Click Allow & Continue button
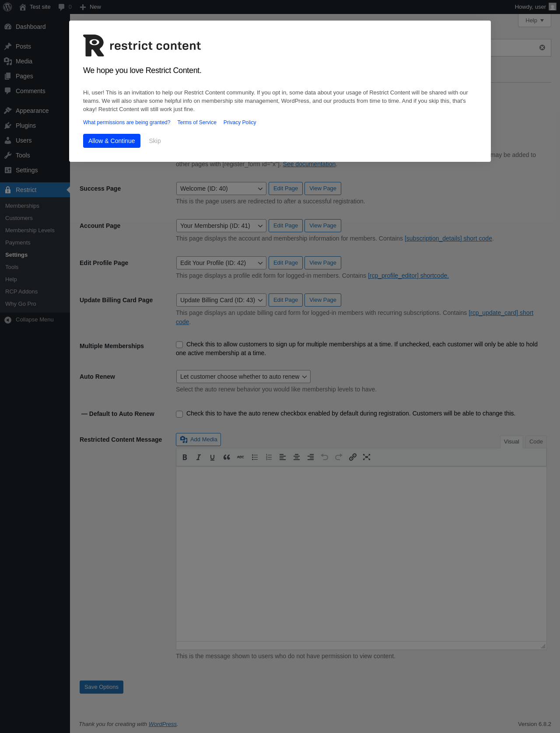The width and height of the screenshot is (560, 733). click(112, 141)
